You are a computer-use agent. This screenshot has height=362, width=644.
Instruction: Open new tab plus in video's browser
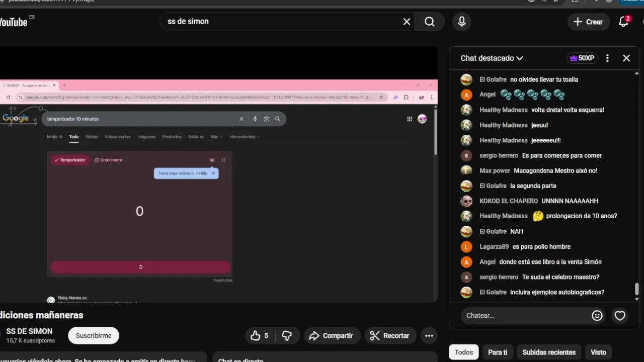click(x=64, y=85)
